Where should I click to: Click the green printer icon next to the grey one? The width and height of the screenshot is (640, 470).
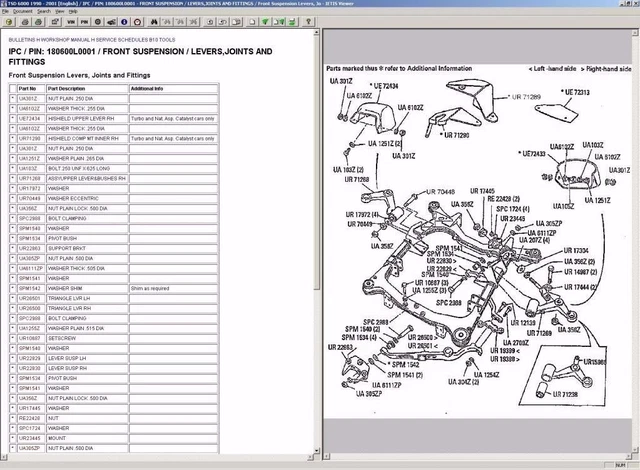tap(38, 22)
